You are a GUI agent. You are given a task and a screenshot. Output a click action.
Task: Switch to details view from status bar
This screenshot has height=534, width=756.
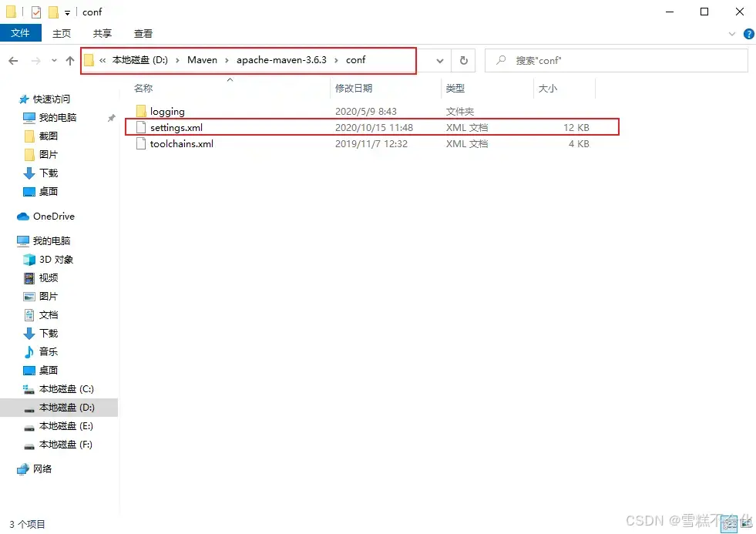coord(729,523)
